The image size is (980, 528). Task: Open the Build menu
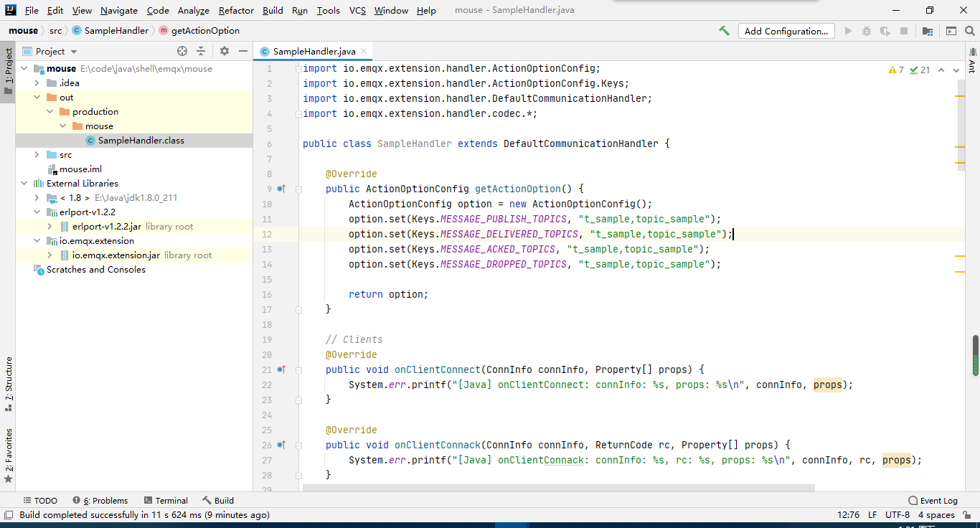[273, 10]
